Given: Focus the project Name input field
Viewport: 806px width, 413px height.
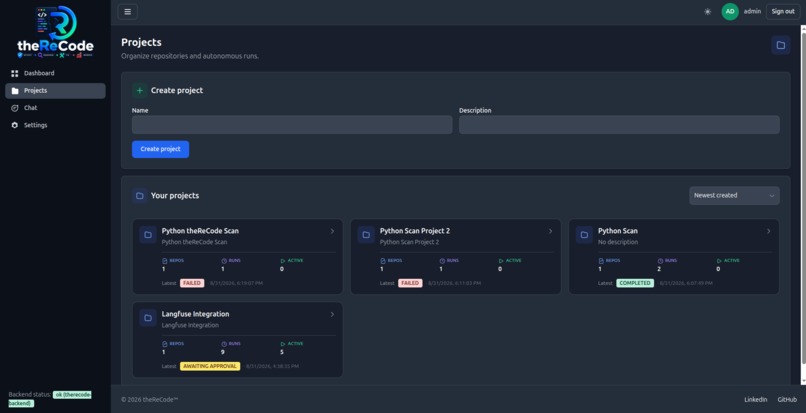Looking at the screenshot, I should (x=292, y=125).
